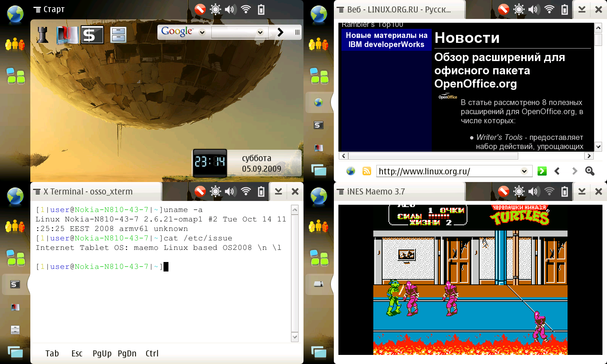
Task: Tap the Ctrl button in terminal toolbar
Action: (152, 353)
